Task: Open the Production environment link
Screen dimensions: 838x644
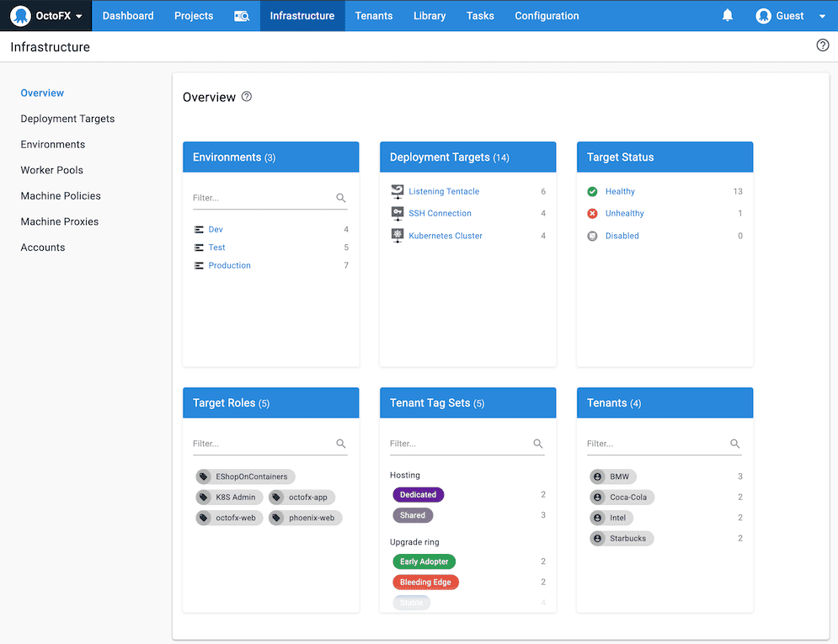Action: [230, 265]
